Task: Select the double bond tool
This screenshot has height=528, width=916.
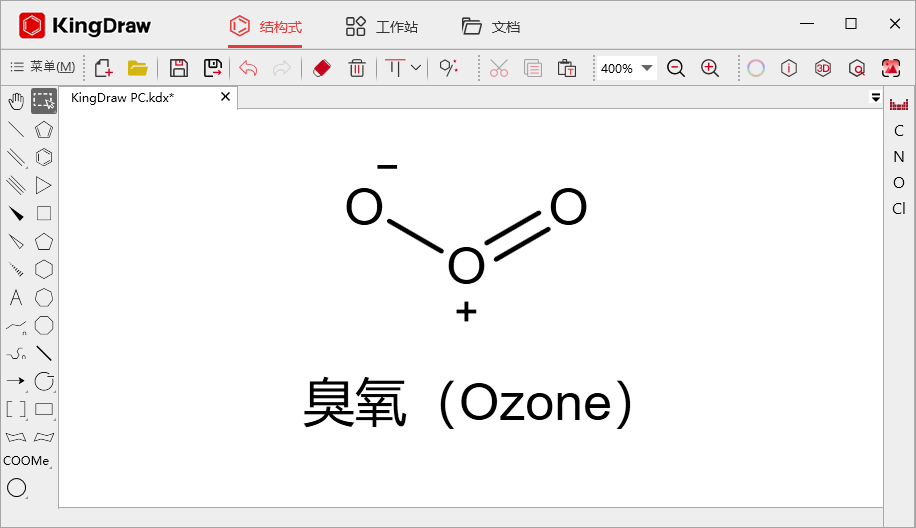Action: point(16,157)
